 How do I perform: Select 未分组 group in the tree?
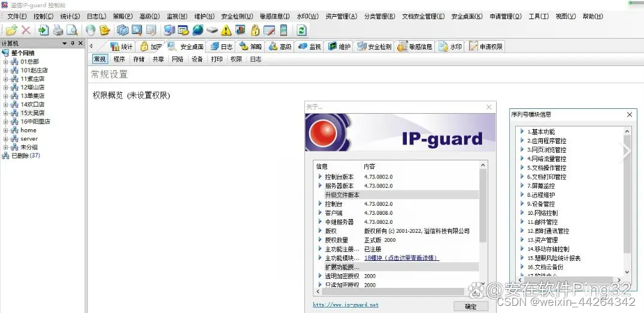[29, 147]
